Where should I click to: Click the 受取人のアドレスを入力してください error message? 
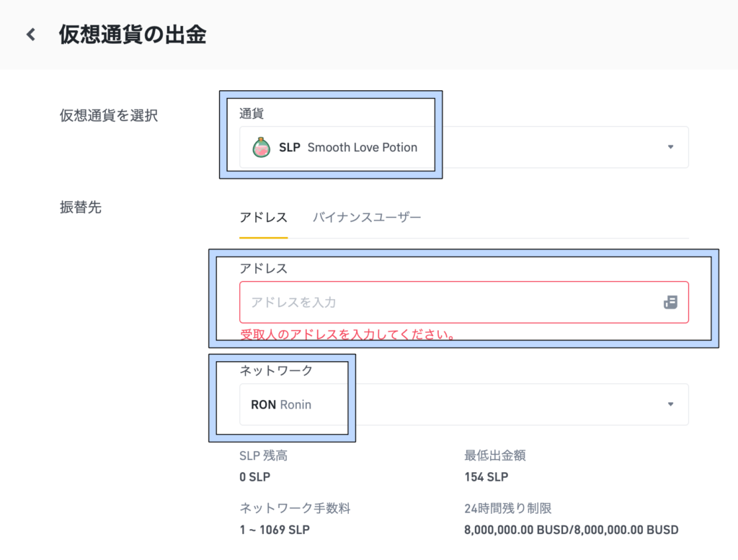[x=347, y=334]
